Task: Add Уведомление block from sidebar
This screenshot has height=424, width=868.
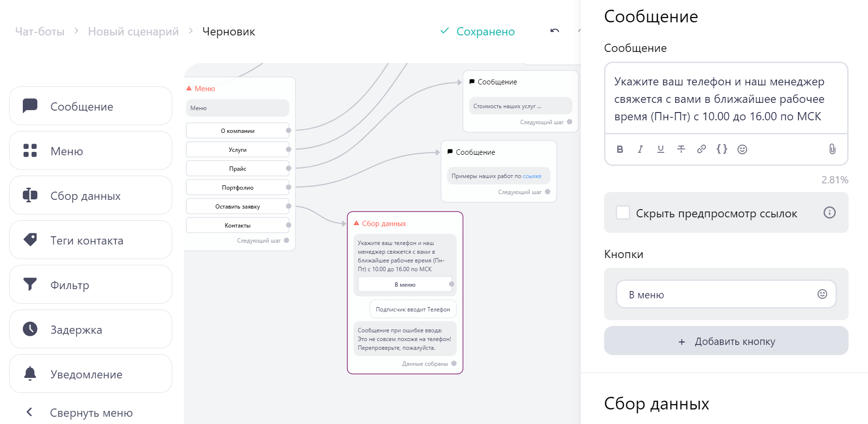Action: point(91,374)
